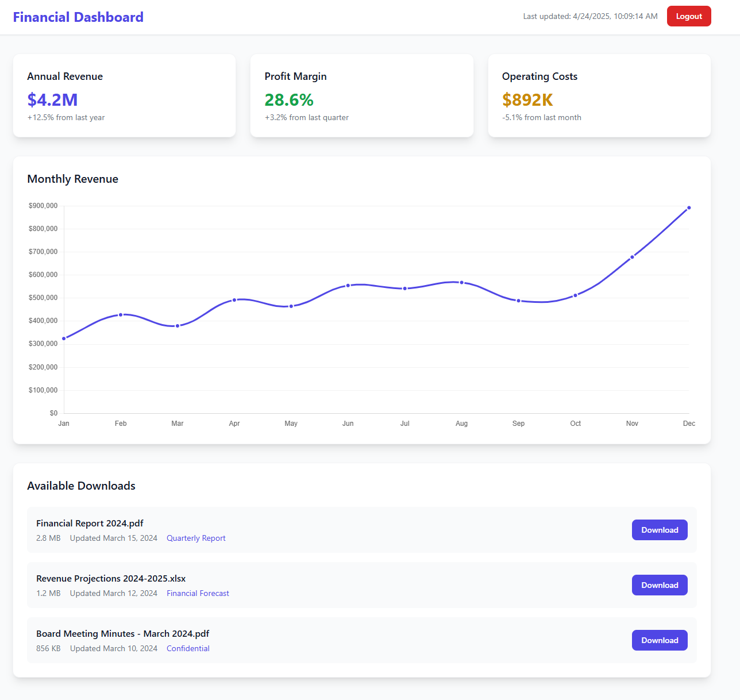This screenshot has width=740, height=700.
Task: Click the Confidential tag link
Action: pos(188,648)
